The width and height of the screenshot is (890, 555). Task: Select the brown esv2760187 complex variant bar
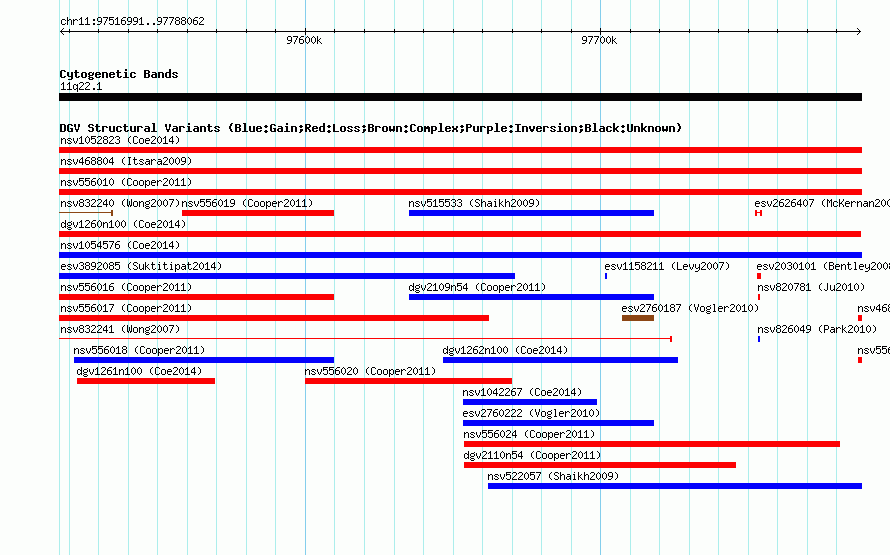pos(638,318)
